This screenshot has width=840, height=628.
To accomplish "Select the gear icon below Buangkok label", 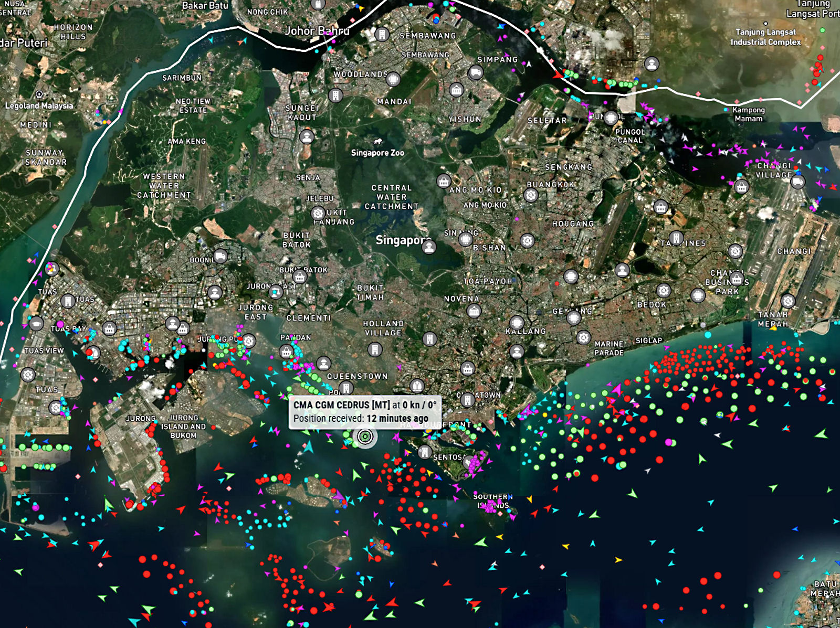I will tap(531, 196).
